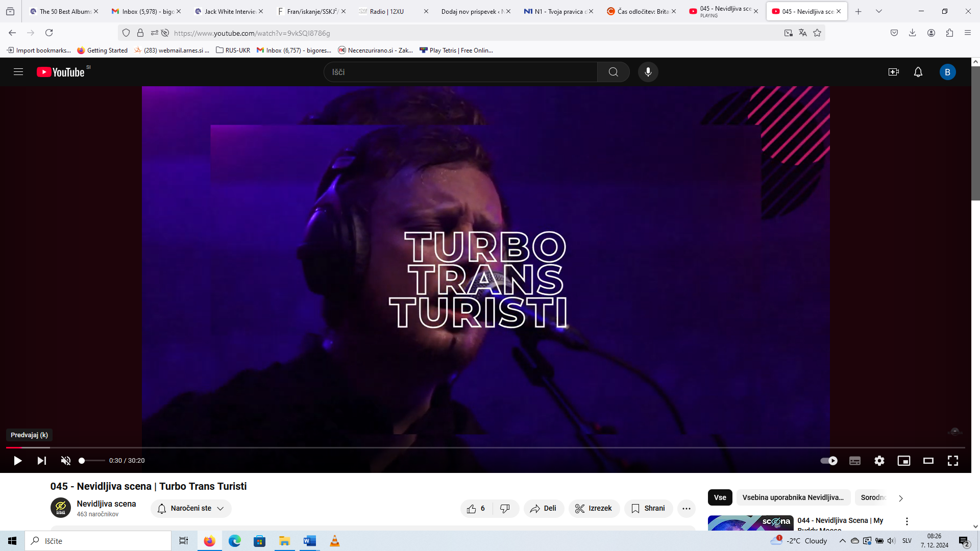Open video settings gear
The height and width of the screenshot is (551, 980).
pyautogui.click(x=879, y=461)
